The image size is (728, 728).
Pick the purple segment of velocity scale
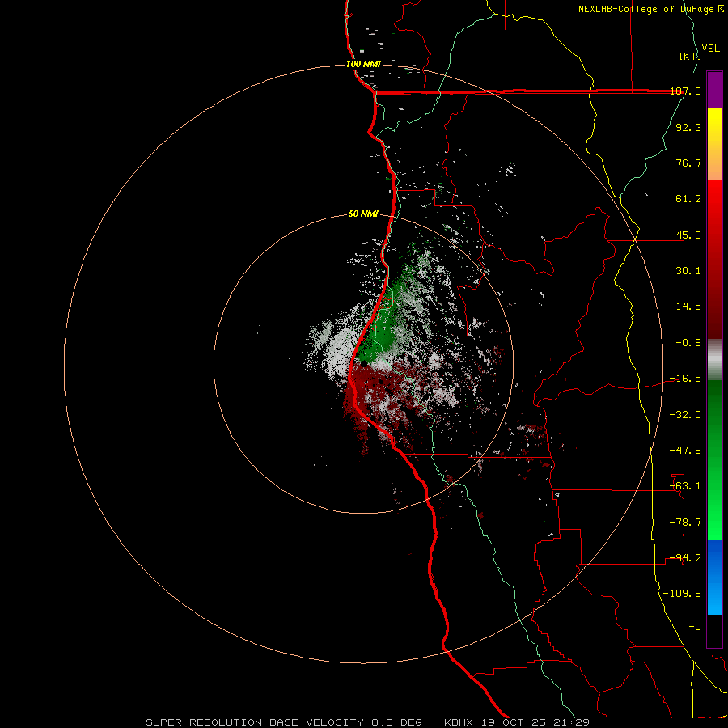(x=714, y=90)
